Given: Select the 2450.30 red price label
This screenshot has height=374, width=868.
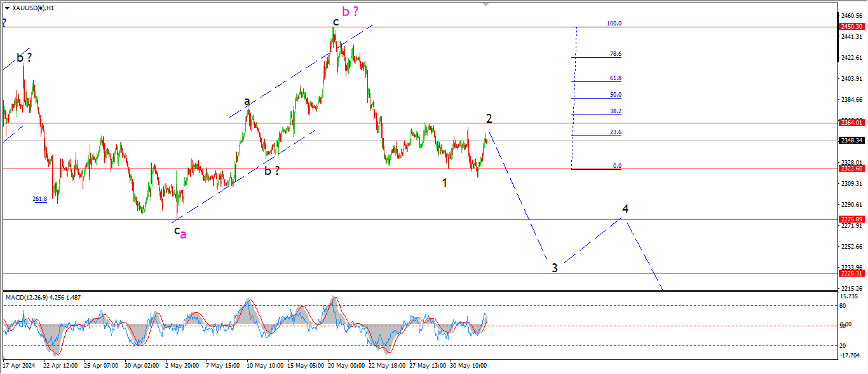Looking at the screenshot, I should (851, 27).
